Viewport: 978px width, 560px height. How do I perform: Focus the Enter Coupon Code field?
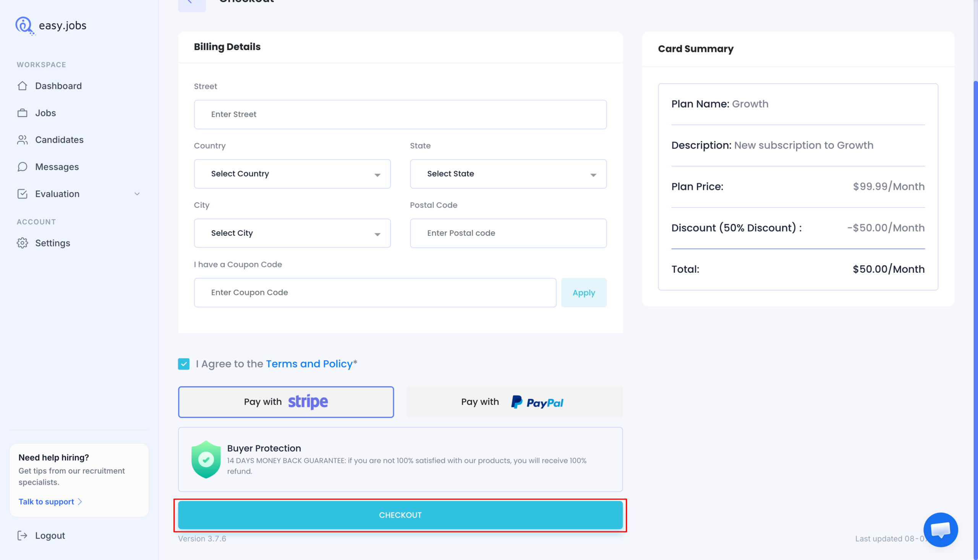click(x=375, y=293)
